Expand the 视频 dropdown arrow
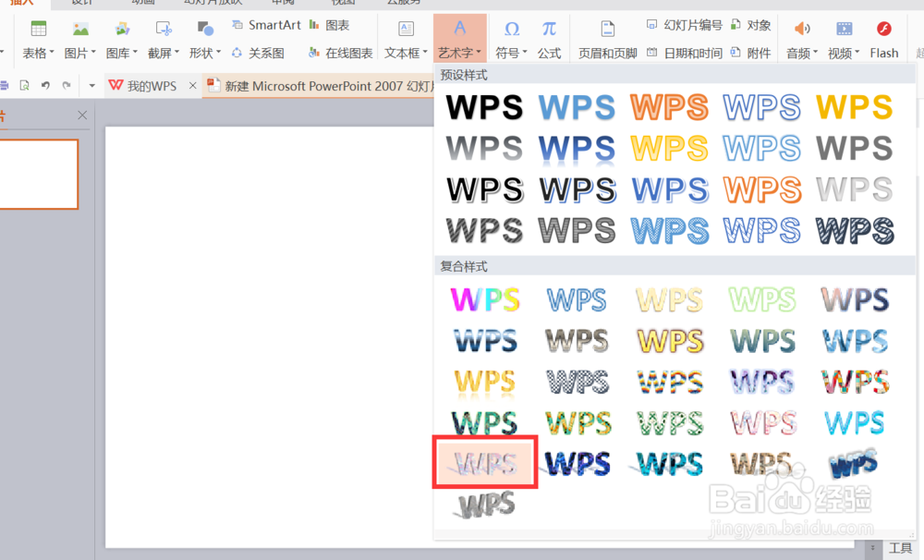This screenshot has height=560, width=924. 857,53
